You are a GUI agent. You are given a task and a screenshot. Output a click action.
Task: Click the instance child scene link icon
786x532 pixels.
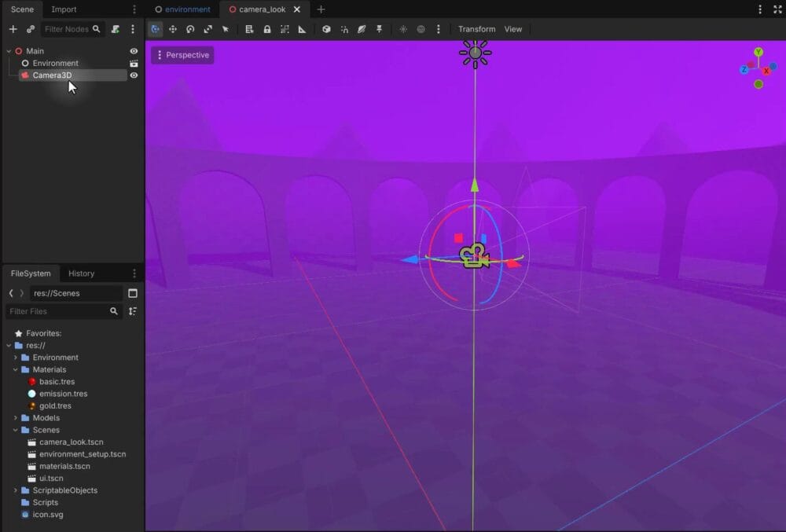(x=31, y=29)
